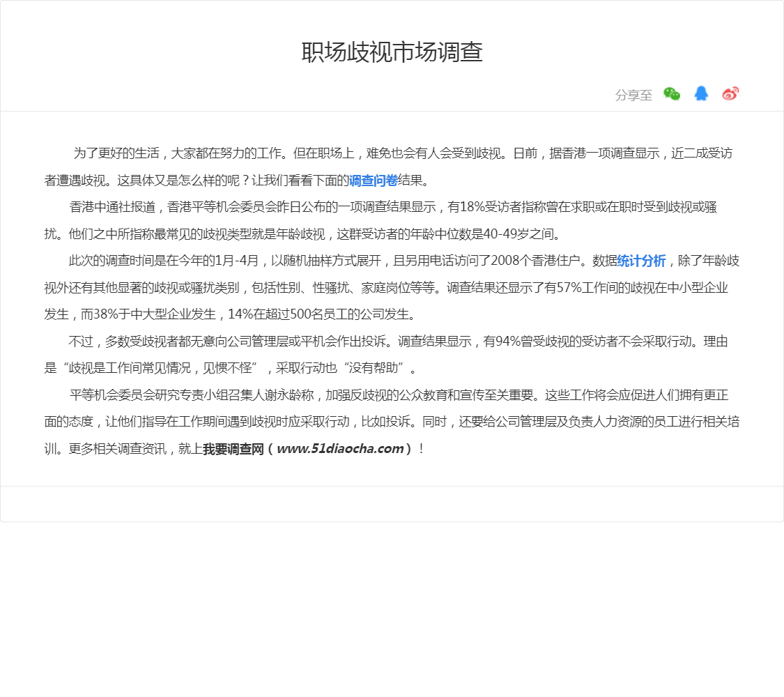This screenshot has width=784, height=697.
Task: Click the line starting 此次的调查时间
Action: click(404, 261)
